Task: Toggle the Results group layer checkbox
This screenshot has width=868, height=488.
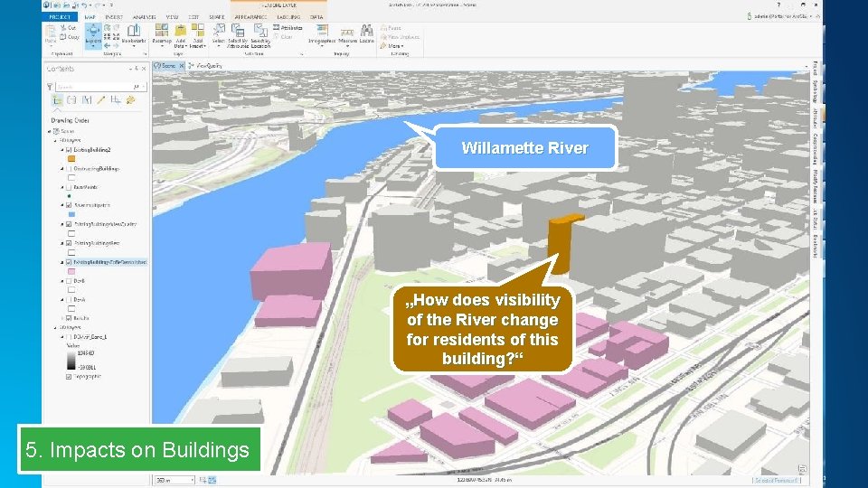Action: tap(69, 319)
